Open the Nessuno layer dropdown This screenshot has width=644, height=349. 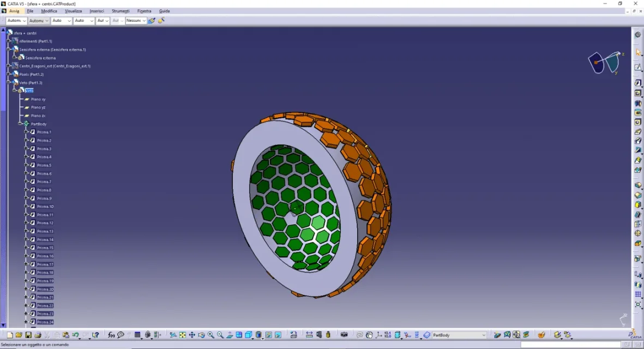click(144, 21)
